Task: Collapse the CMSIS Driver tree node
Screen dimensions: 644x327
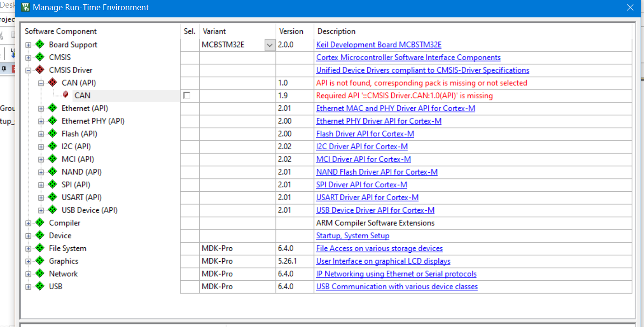Action: click(x=28, y=70)
